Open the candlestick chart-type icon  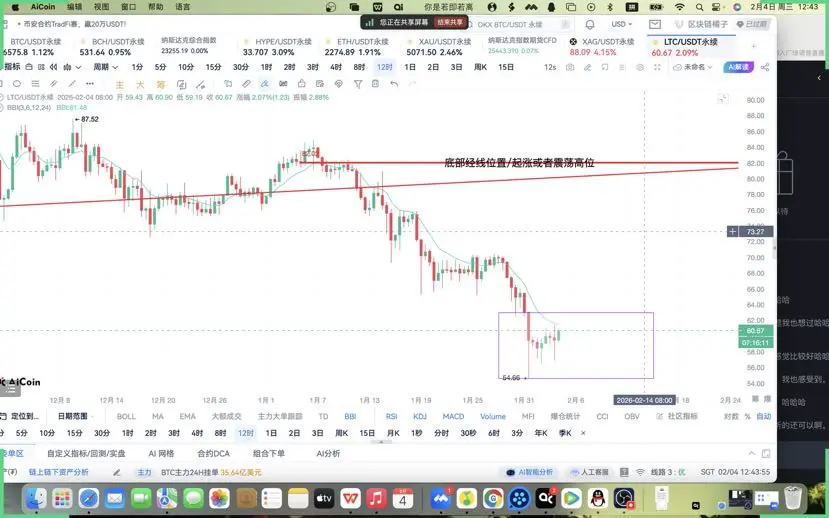tap(67, 67)
